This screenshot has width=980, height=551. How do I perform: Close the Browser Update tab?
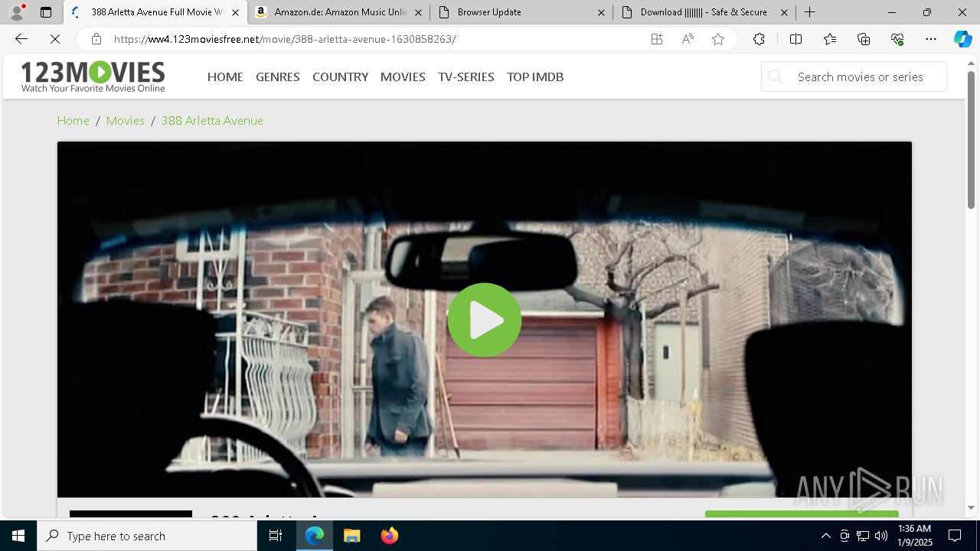point(601,12)
